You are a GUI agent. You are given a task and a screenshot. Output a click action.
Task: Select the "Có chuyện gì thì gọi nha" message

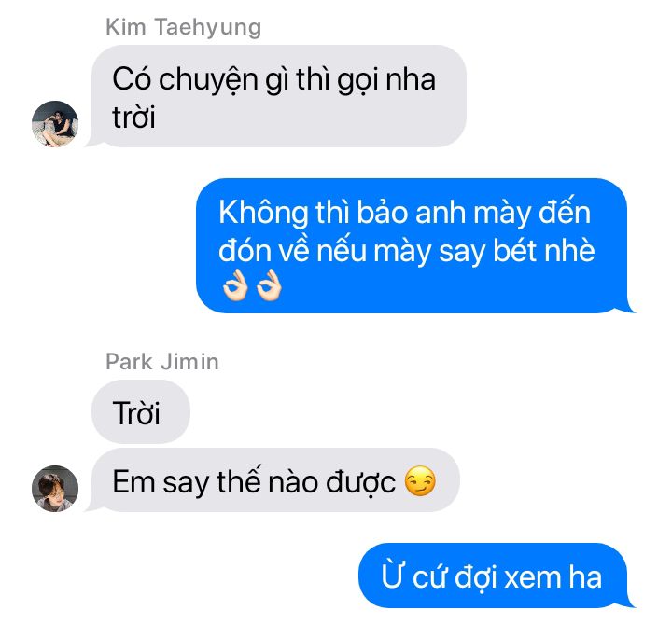(278, 96)
